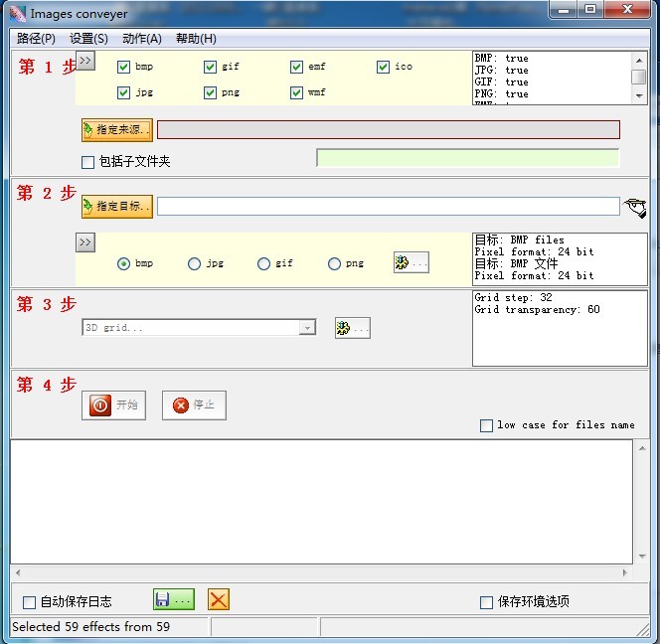Image resolution: width=660 pixels, height=644 pixels.
Task: Select jpg as the target format
Action: [x=194, y=263]
